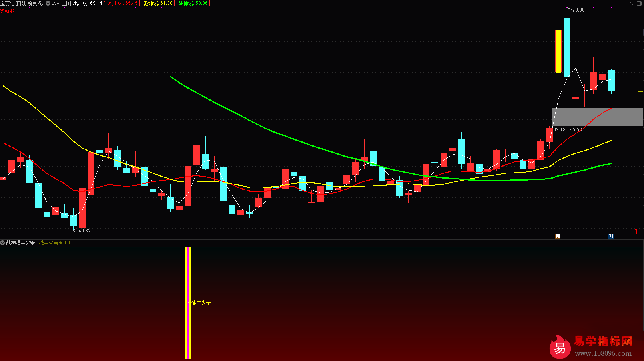Select the 战神主图 indicator name
This screenshot has width=644, height=361.
(x=61, y=3)
